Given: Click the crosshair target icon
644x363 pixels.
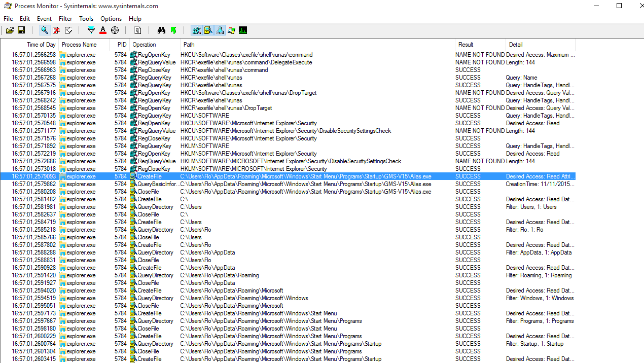Looking at the screenshot, I should (115, 30).
